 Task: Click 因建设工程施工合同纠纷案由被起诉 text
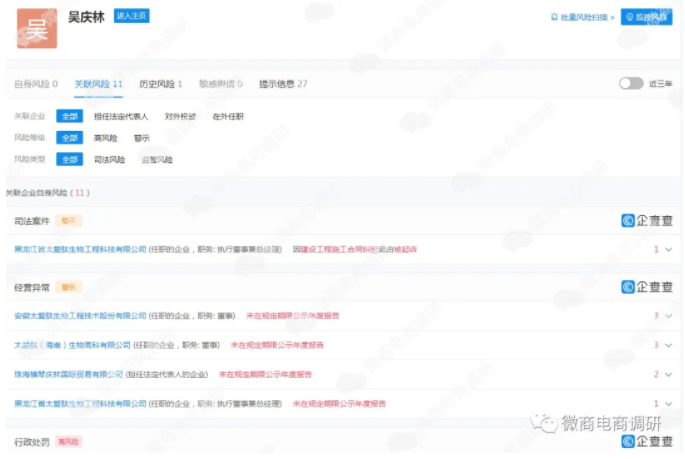click(x=355, y=249)
